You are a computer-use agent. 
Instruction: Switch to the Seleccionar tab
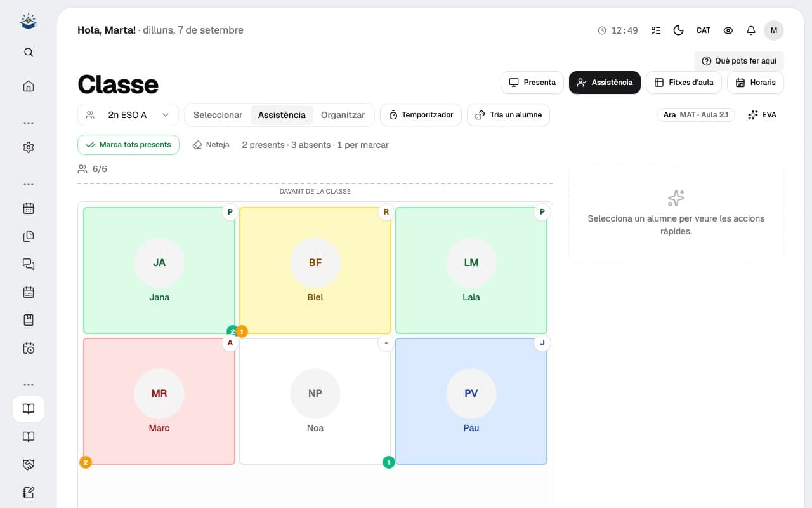[218, 115]
